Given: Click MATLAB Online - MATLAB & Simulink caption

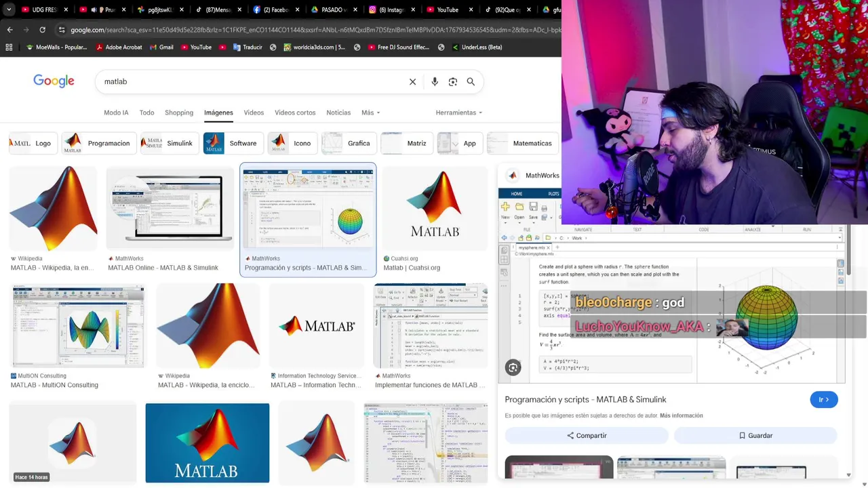Looking at the screenshot, I should pos(163,268).
